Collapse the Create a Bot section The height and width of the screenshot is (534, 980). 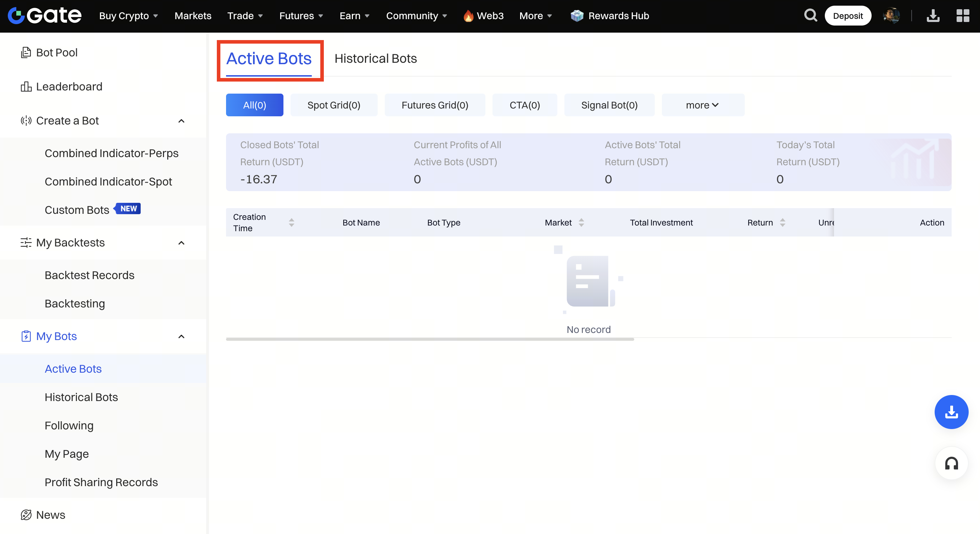pyautogui.click(x=181, y=121)
